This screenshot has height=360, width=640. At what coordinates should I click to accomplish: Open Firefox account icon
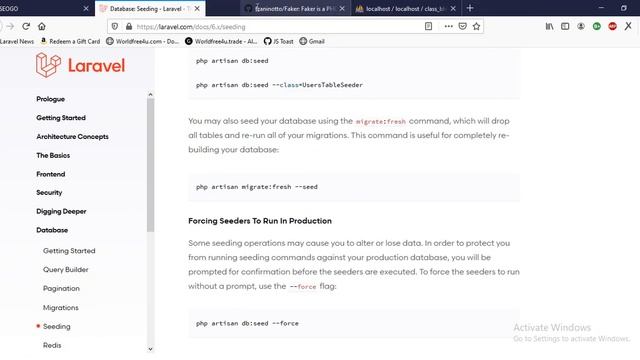(x=581, y=26)
